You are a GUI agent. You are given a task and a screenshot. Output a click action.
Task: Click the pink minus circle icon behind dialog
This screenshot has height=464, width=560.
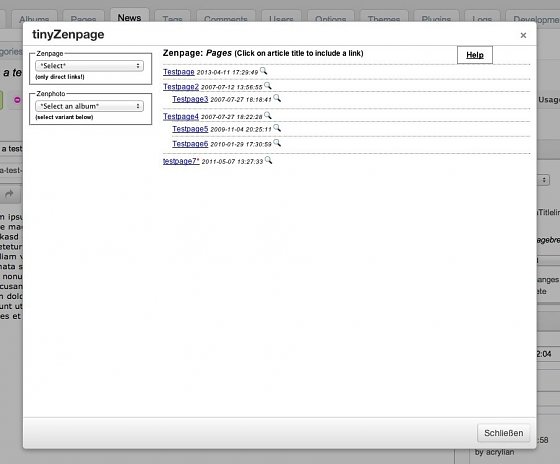coord(17,100)
